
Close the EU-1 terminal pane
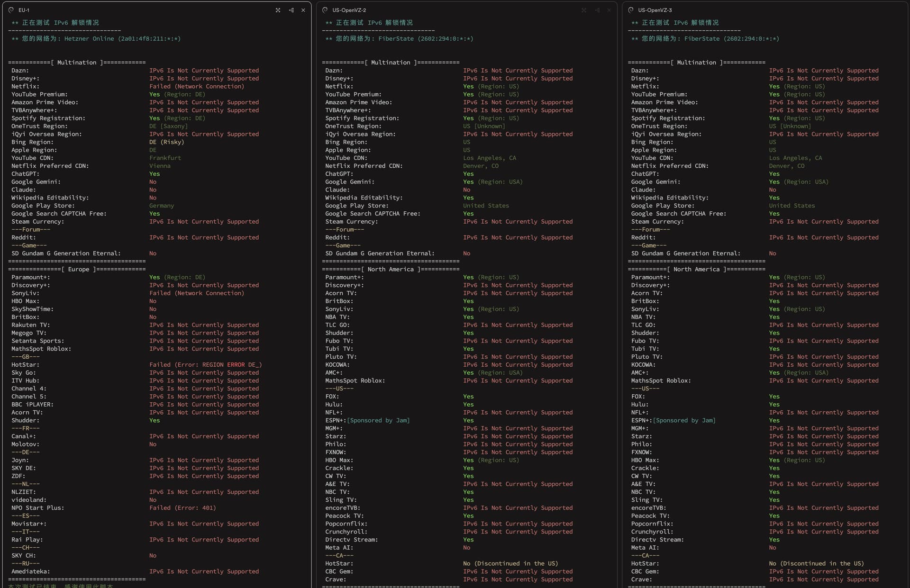click(x=303, y=10)
